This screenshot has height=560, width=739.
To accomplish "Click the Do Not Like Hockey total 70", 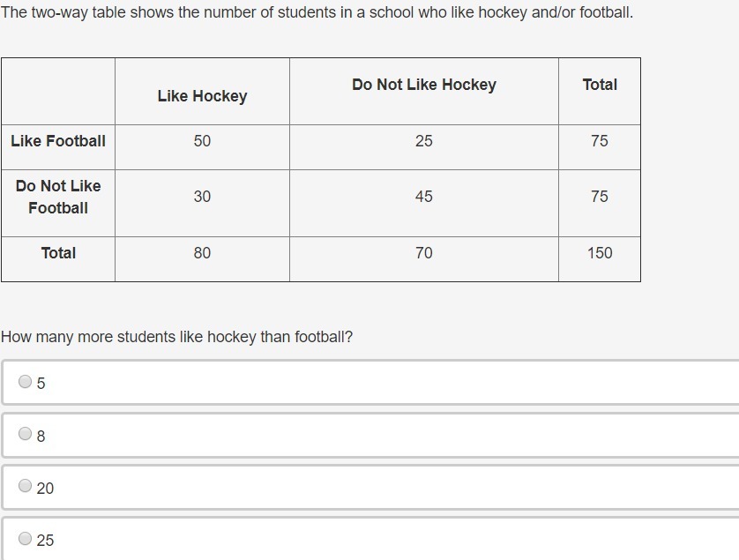I will pyautogui.click(x=423, y=253).
